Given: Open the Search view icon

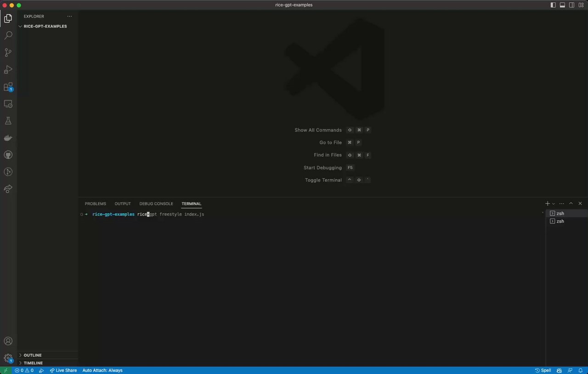Looking at the screenshot, I should click(x=8, y=35).
